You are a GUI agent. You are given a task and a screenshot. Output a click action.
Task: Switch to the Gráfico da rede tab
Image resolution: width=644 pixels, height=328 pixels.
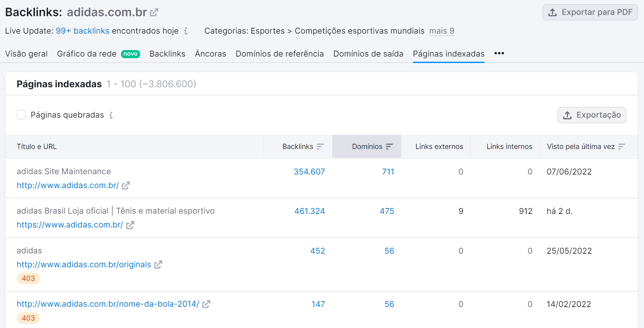(87, 54)
